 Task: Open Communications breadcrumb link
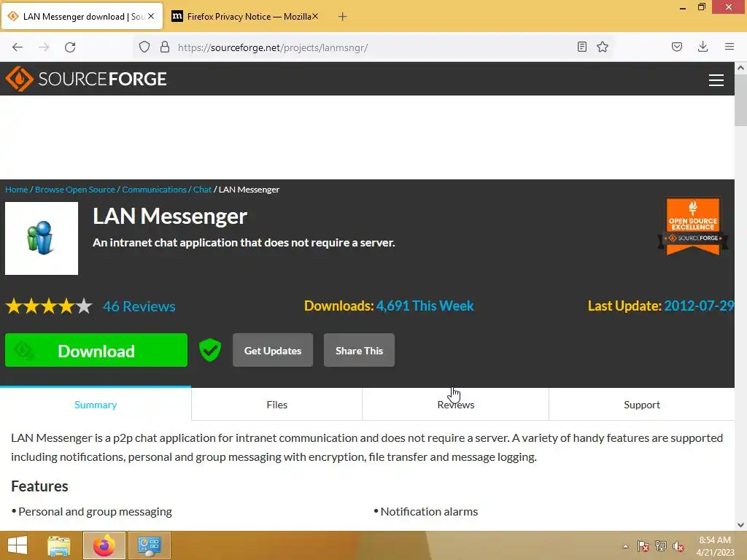(x=155, y=190)
